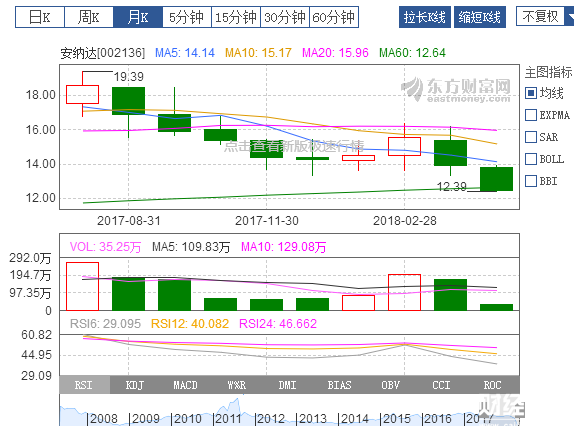Image resolution: width=574 pixels, height=435 pixels.
Task: Check the BBI indicator box
Action: point(531,181)
